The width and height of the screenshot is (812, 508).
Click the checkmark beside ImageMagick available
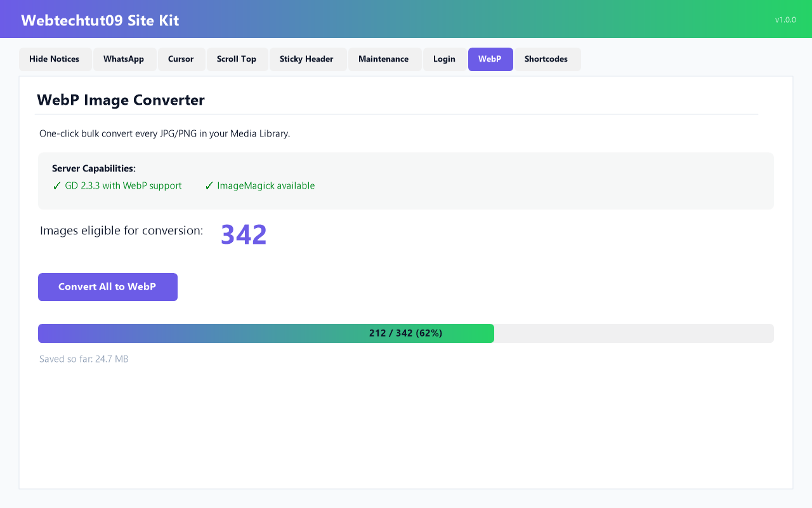(209, 186)
